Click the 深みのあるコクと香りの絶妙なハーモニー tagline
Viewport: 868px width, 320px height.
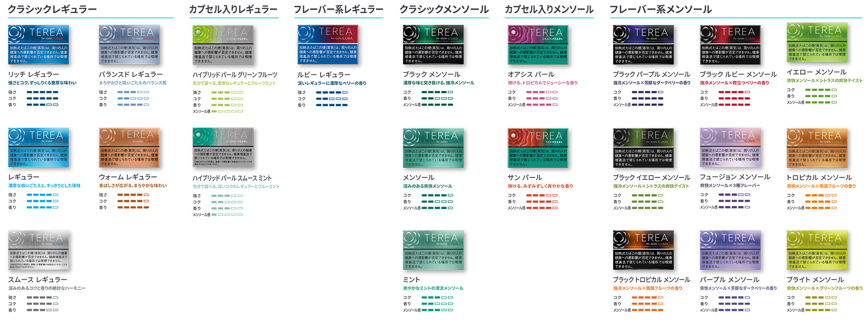tap(47, 288)
